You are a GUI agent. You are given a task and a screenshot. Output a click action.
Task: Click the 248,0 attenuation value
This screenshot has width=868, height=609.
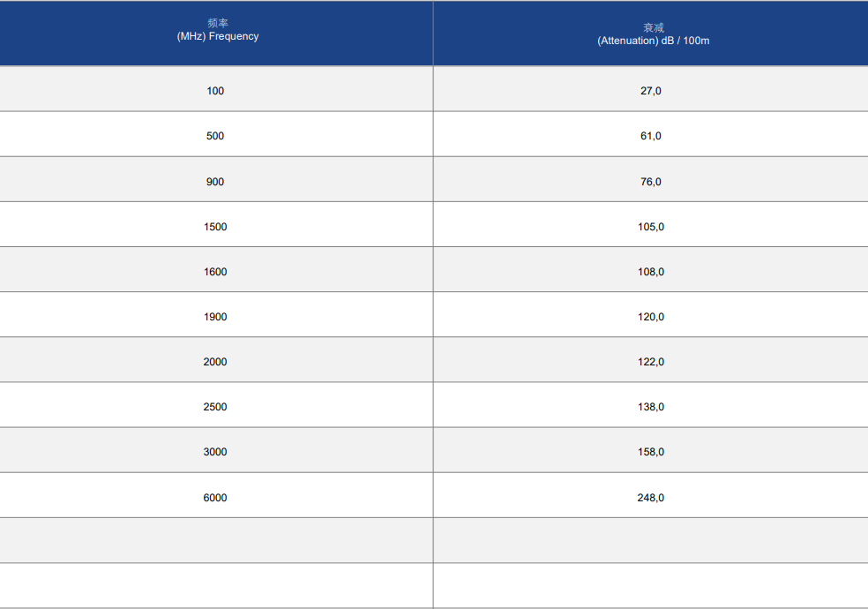coord(650,498)
